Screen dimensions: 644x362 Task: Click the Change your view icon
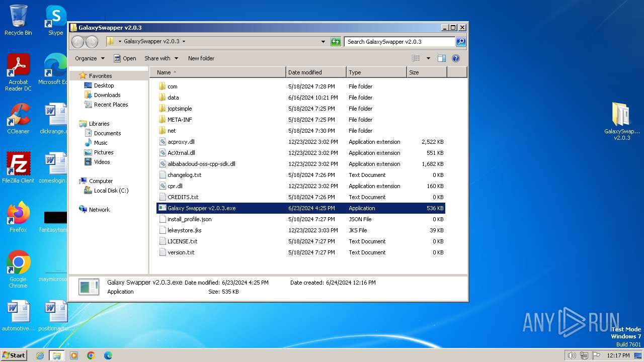click(416, 58)
